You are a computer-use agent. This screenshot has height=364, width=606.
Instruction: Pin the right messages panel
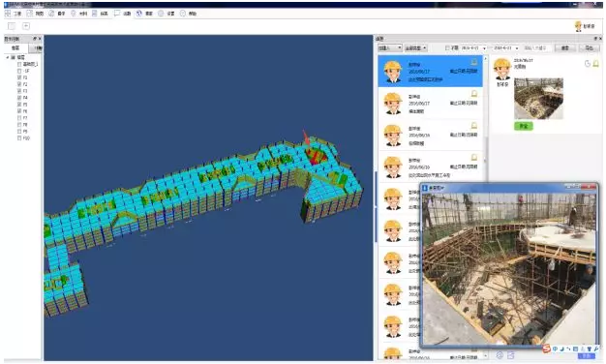tap(595, 39)
